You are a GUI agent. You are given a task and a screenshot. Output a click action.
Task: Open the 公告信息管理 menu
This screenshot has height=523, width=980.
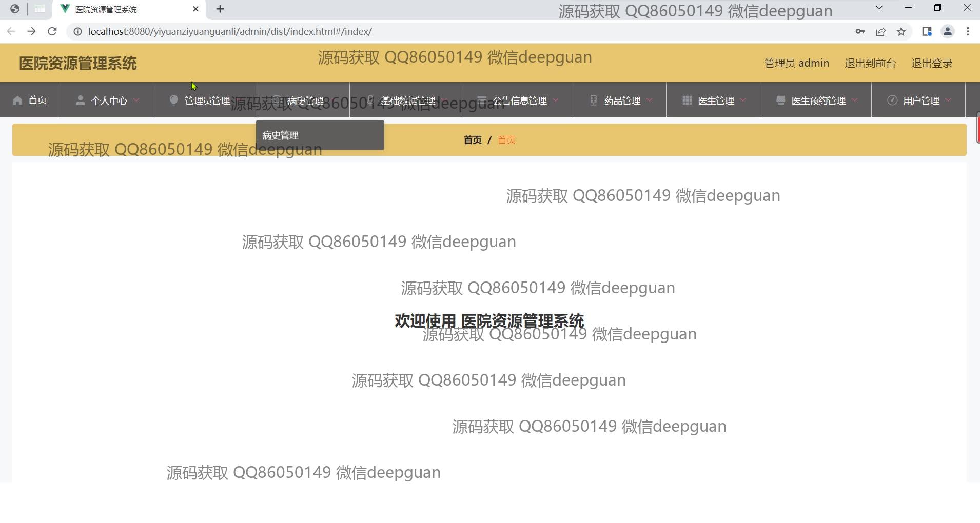(517, 100)
